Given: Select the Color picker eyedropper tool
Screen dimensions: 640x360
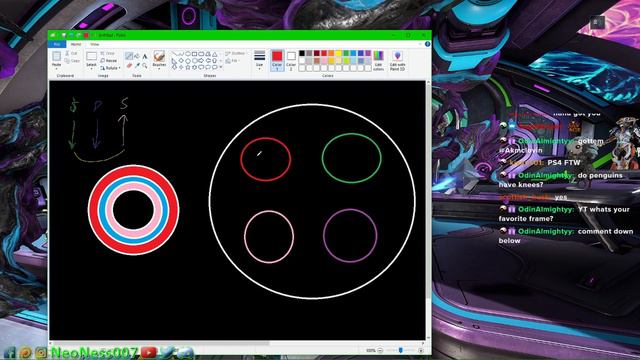Looking at the screenshot, I should (137, 65).
